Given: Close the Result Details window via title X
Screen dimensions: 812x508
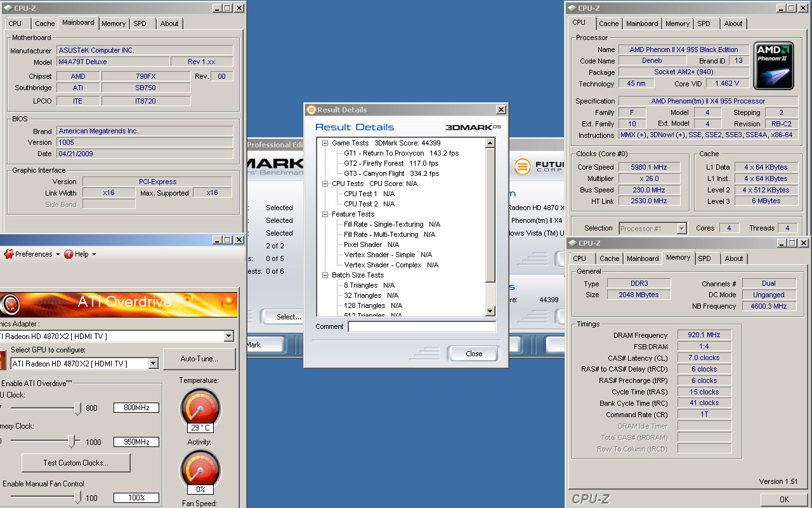Looking at the screenshot, I should click(501, 110).
